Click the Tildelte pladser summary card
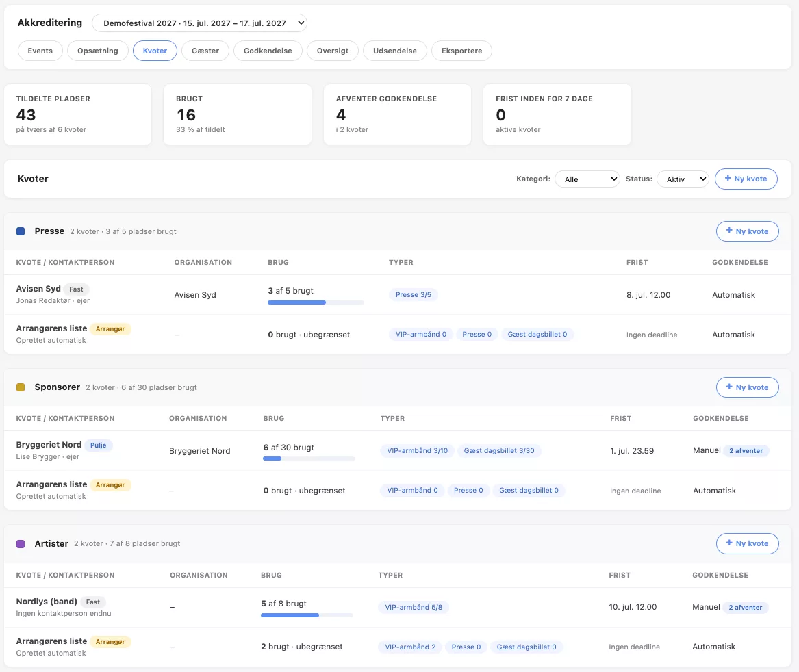 (78, 115)
